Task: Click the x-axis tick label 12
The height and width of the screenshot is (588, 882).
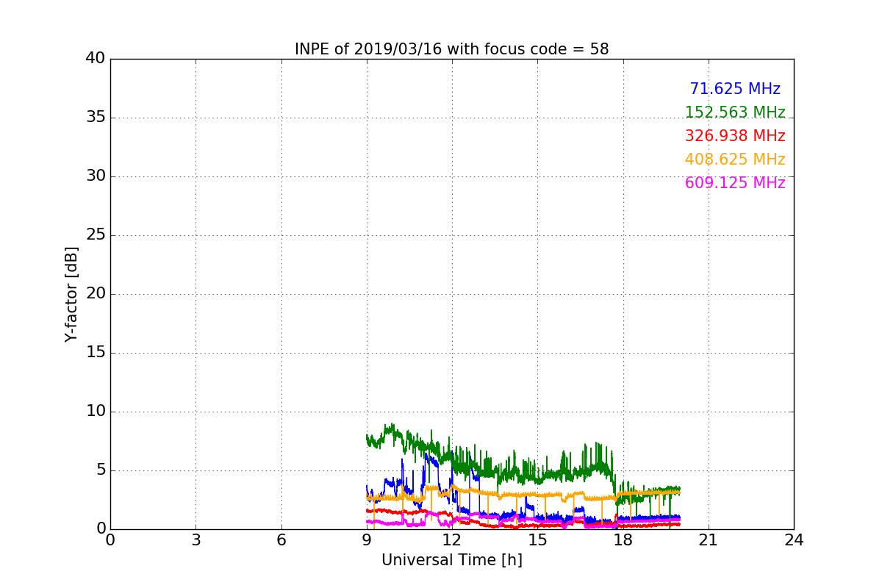Action: (452, 540)
